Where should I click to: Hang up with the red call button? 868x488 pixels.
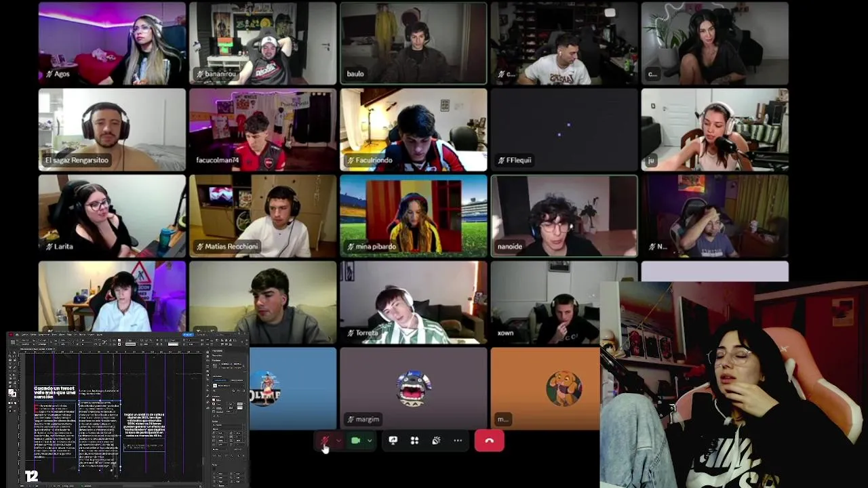click(x=489, y=441)
